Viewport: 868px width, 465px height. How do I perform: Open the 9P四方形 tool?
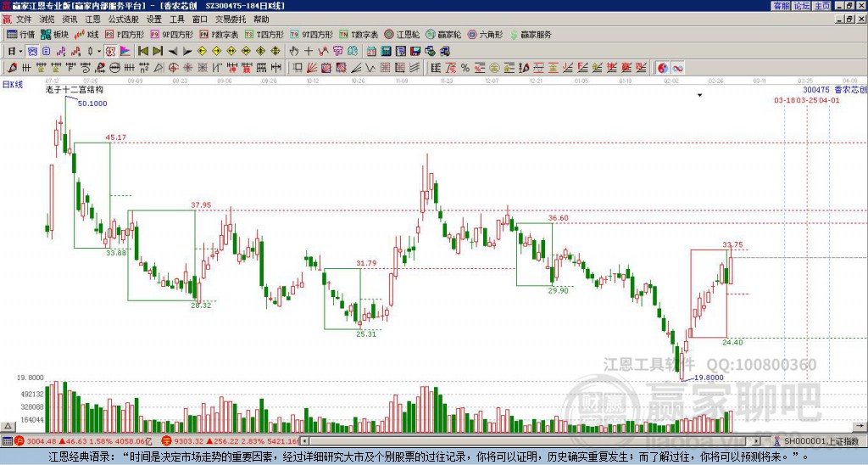(x=171, y=34)
